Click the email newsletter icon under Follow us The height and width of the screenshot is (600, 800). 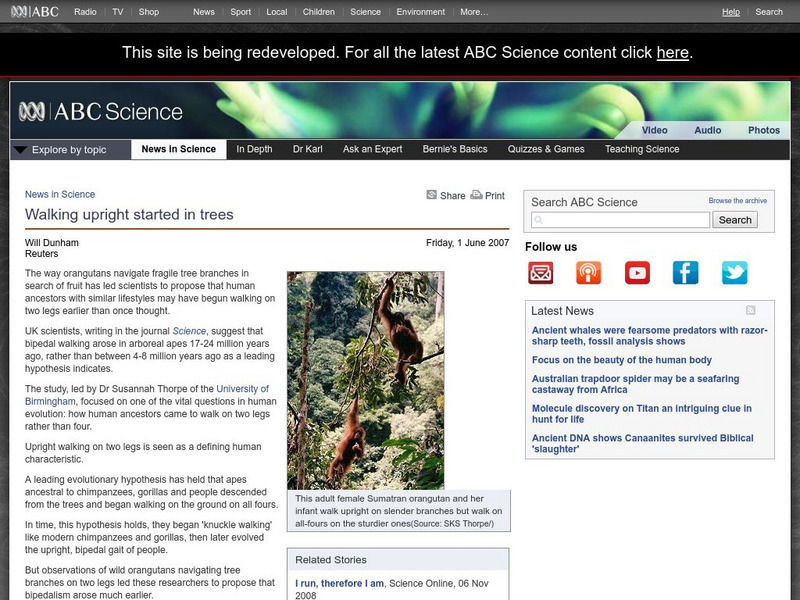(541, 272)
